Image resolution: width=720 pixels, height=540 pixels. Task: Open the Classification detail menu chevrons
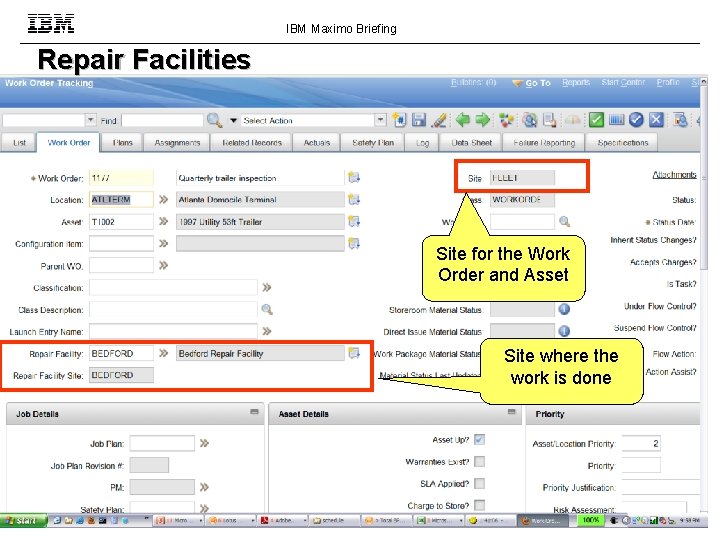pos(267,287)
